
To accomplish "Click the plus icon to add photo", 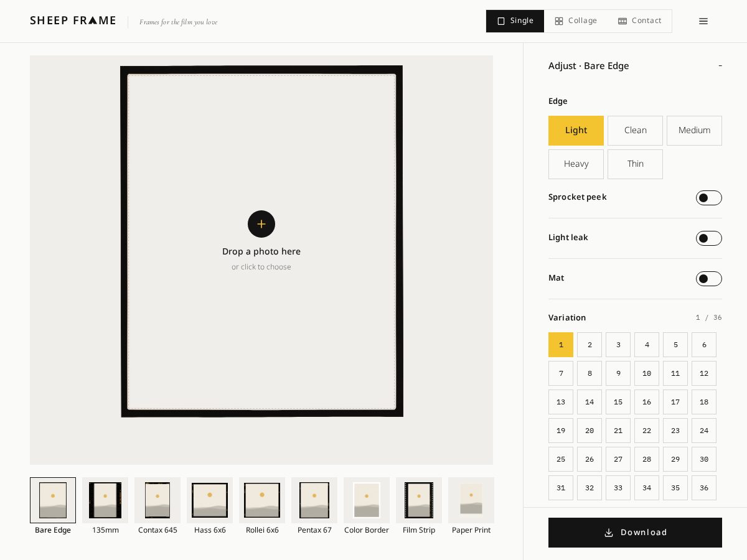I will pos(261,224).
